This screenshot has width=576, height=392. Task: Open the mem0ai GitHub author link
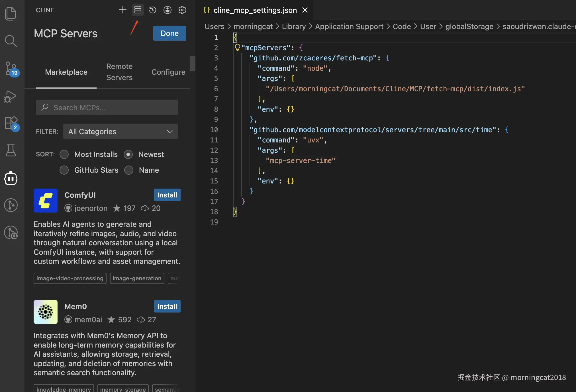point(83,320)
